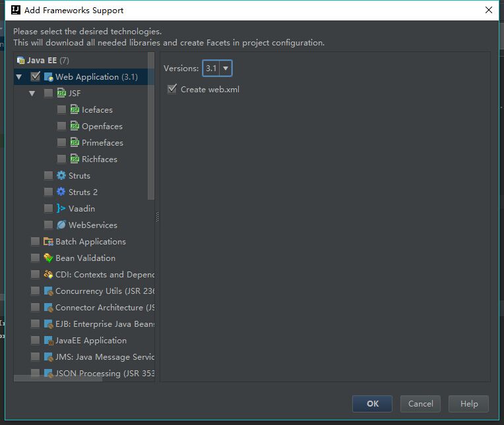Screen dimensions: 504x425
Task: Open the Versions dropdown arrow
Action: [226, 68]
